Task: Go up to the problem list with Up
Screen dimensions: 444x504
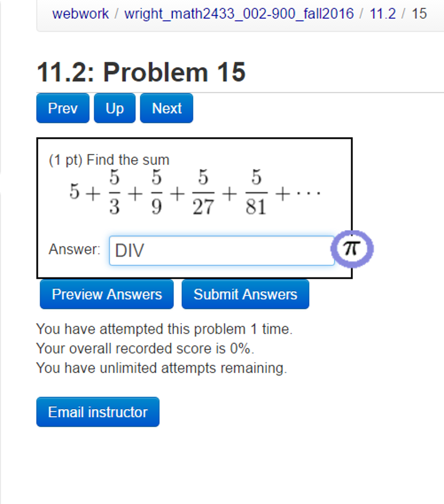Action: [x=114, y=108]
